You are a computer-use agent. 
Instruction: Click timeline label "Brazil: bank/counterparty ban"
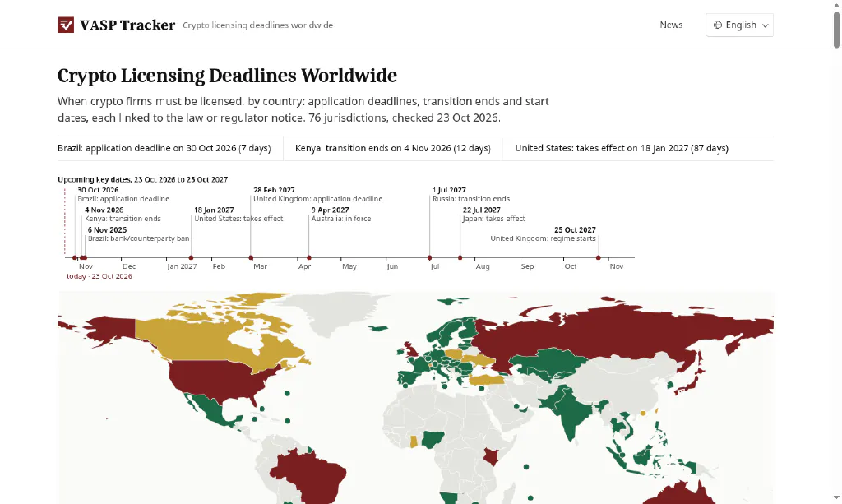pyautogui.click(x=138, y=239)
